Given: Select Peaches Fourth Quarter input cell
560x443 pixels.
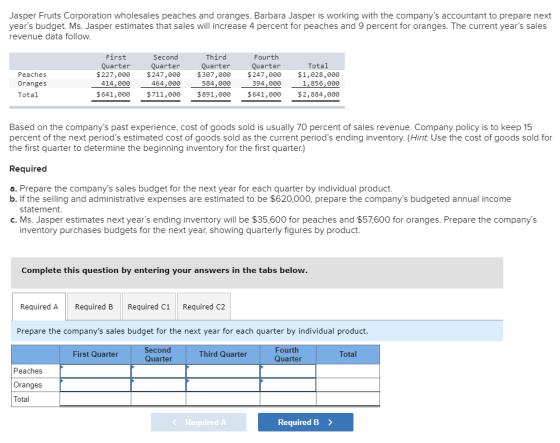Looking at the screenshot, I should tap(288, 371).
